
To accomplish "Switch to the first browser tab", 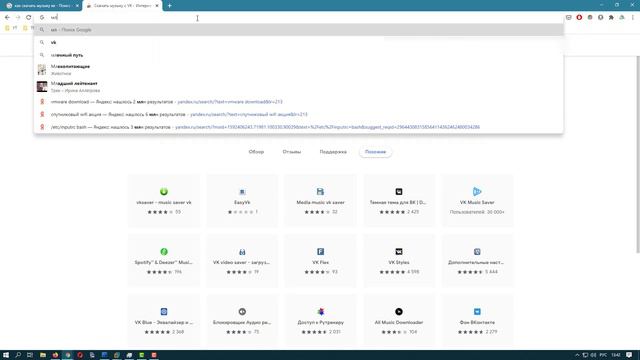I will click(42, 6).
